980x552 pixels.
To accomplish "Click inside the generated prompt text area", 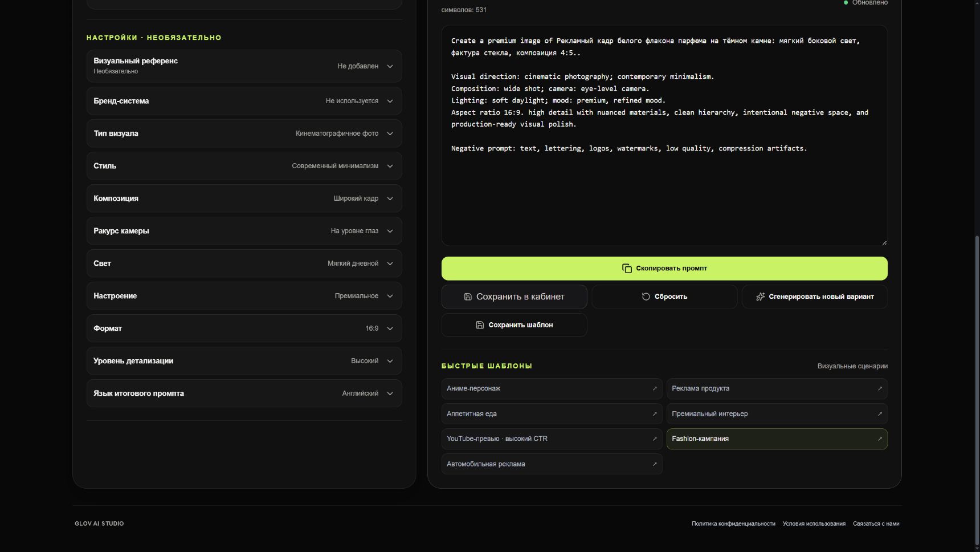I will click(664, 136).
